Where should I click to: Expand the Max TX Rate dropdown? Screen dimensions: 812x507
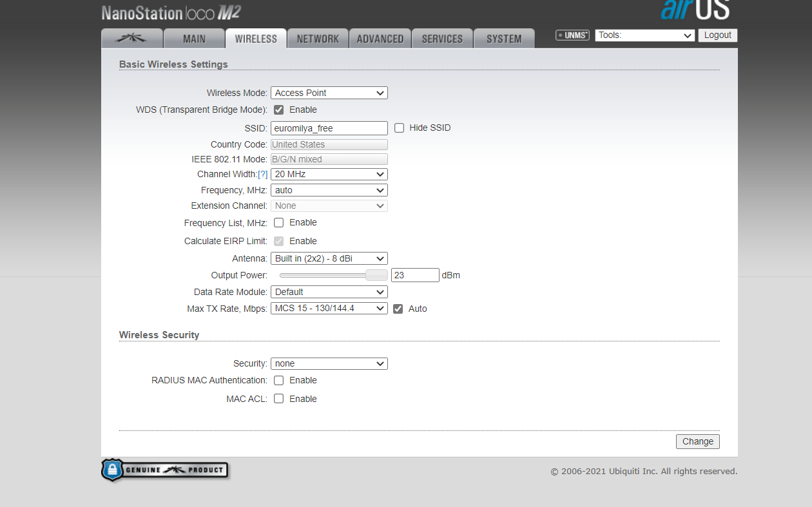tap(329, 309)
